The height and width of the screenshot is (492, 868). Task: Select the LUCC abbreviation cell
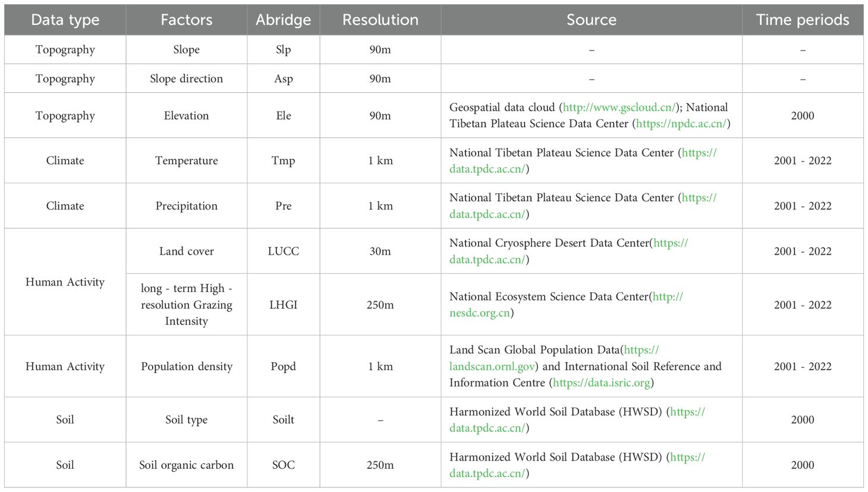click(x=283, y=251)
